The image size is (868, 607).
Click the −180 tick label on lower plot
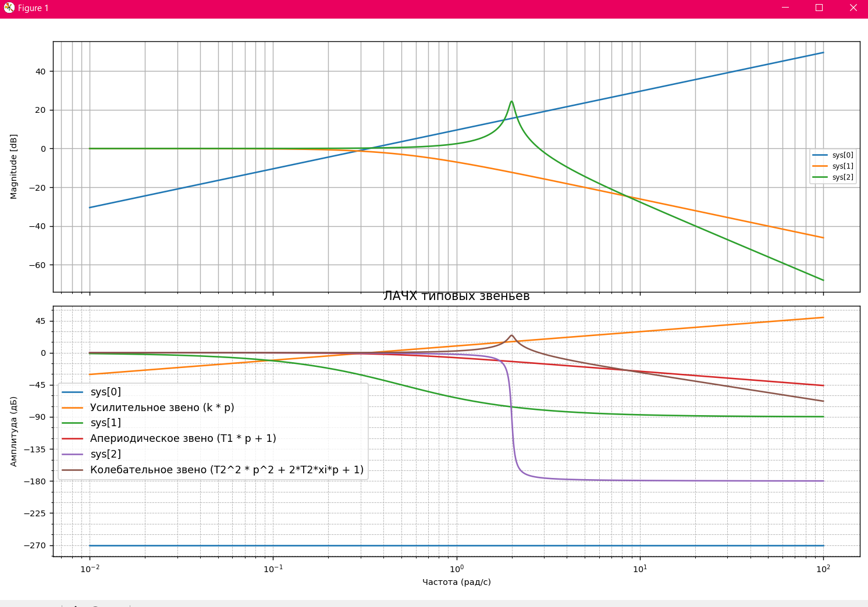click(34, 481)
